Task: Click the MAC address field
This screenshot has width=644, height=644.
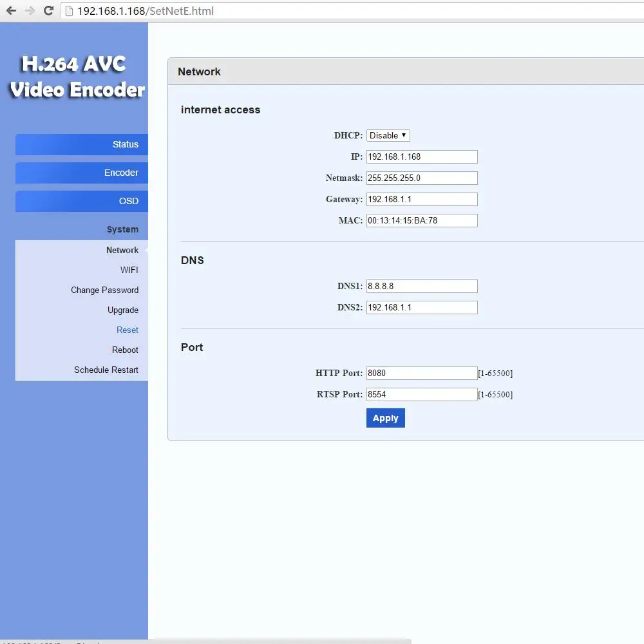Action: pyautogui.click(x=422, y=220)
